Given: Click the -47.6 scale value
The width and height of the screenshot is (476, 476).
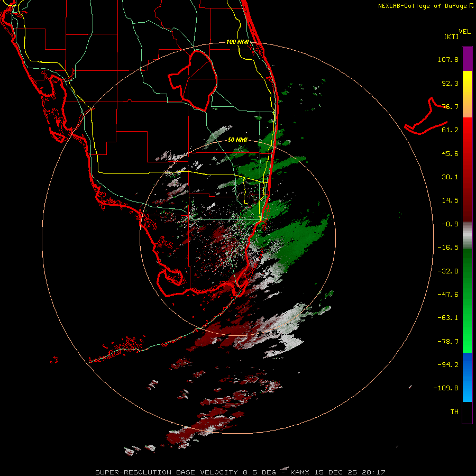Looking at the screenshot, I should click(x=448, y=295).
